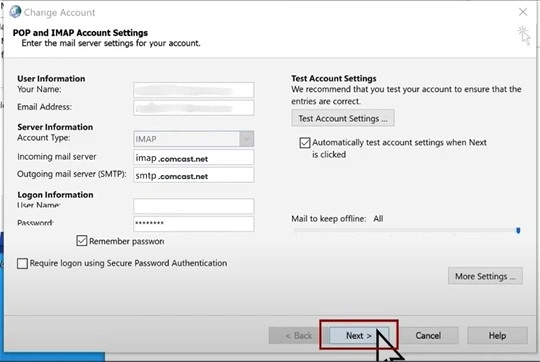
Task: Edit the Outgoing mail server SMTP field
Action: click(194, 175)
